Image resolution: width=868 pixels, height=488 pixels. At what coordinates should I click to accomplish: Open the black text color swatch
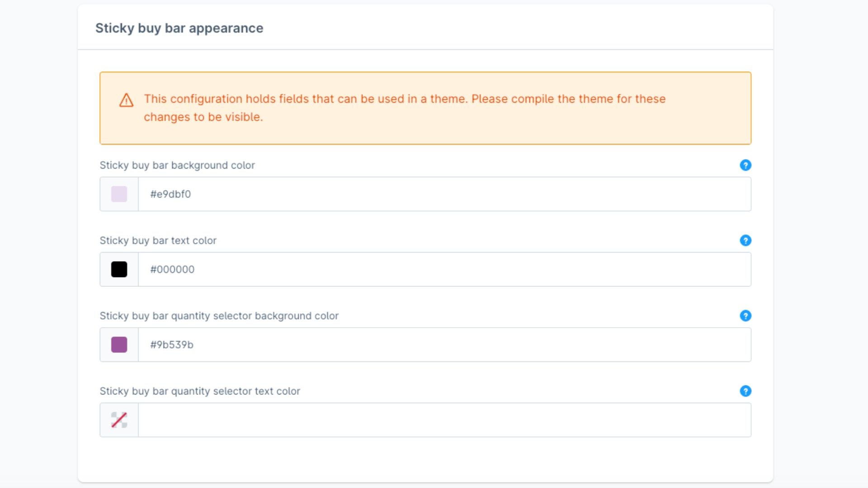coord(119,269)
